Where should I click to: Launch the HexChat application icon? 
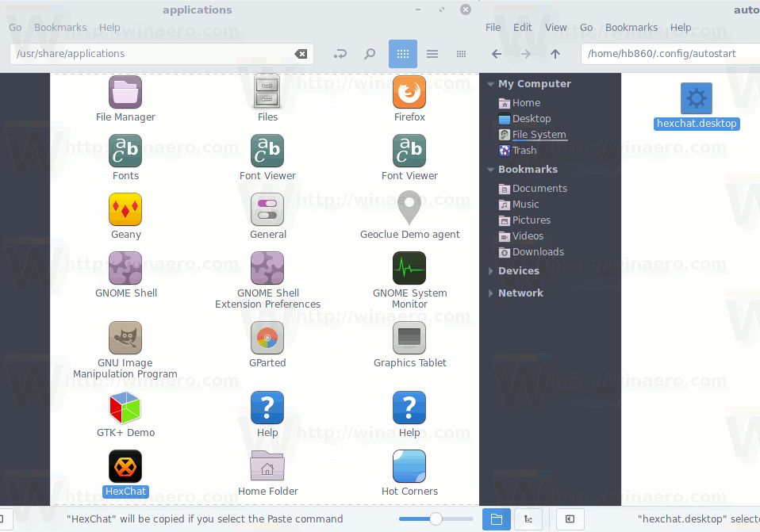[x=125, y=466]
